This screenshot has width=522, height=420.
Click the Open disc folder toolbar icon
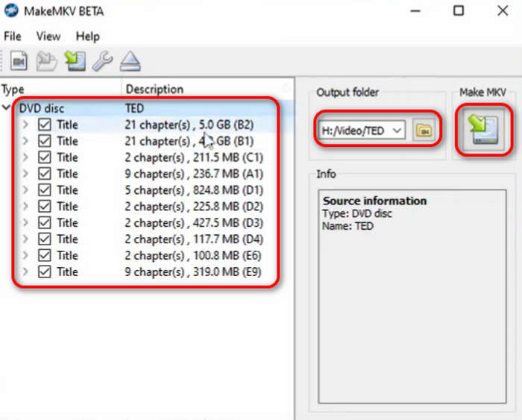click(46, 60)
